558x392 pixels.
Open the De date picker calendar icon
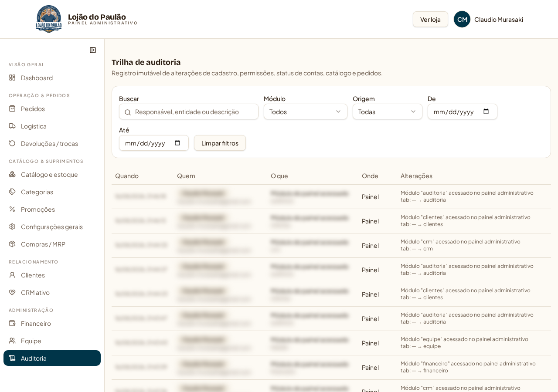(x=486, y=112)
